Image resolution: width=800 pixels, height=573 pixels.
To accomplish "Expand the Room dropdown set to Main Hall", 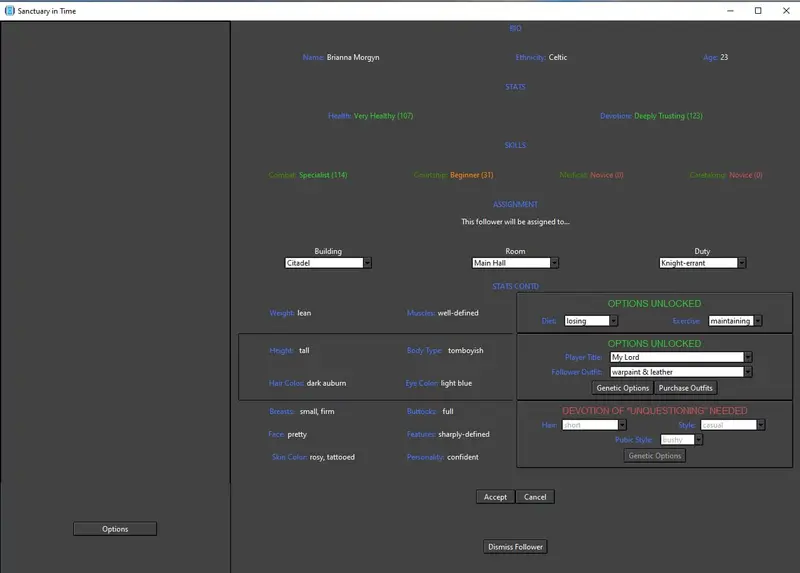I will (x=515, y=263).
